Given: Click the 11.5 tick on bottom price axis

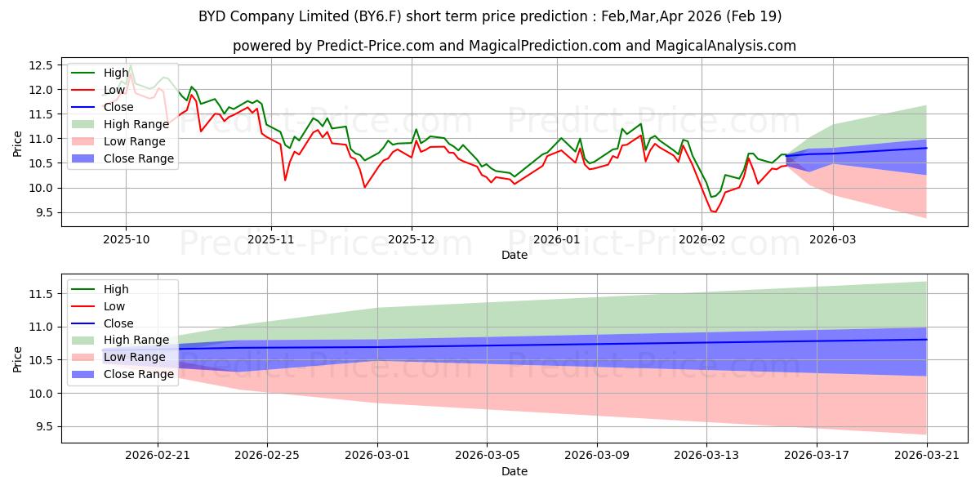Looking at the screenshot, I should [42, 294].
